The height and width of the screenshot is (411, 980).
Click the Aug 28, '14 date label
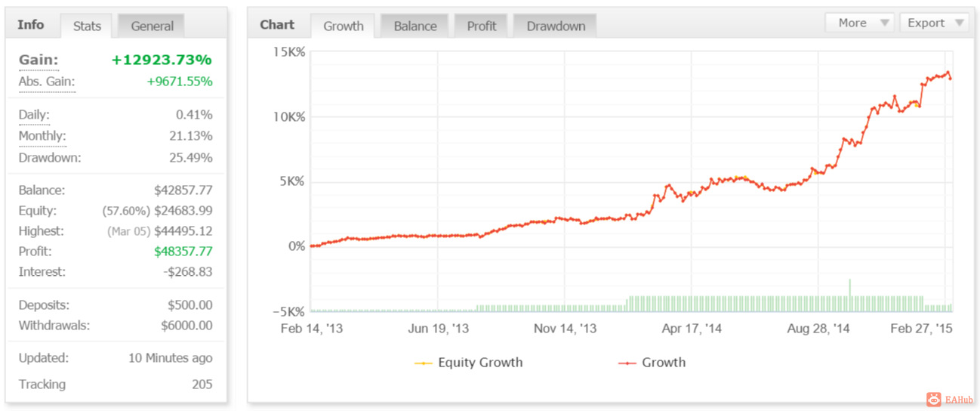pyautogui.click(x=818, y=329)
